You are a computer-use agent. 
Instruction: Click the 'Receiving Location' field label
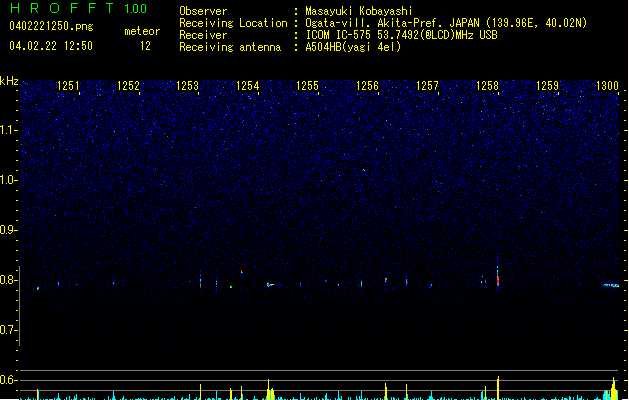233,23
